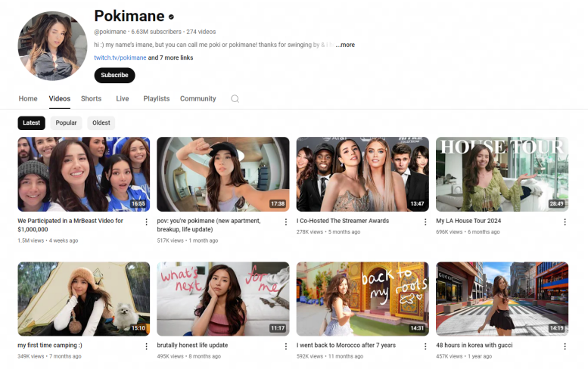
Task: Click the 'Pokimane' channel name heading
Action: (x=129, y=16)
